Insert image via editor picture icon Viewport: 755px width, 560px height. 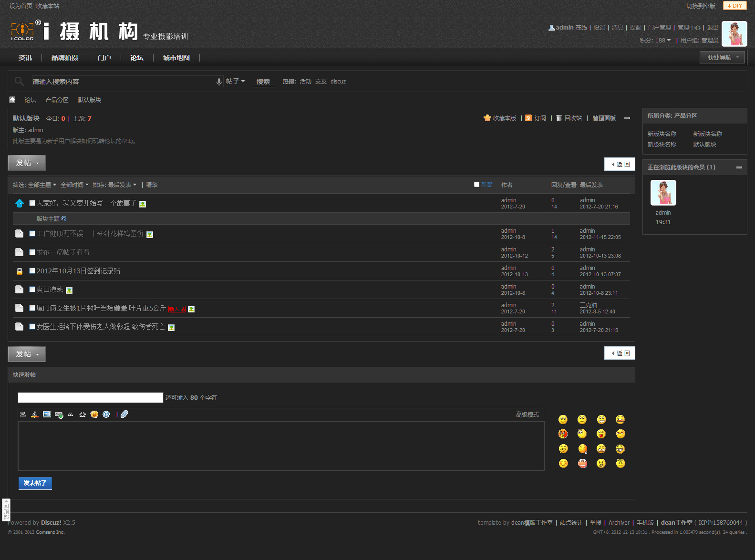[x=47, y=415]
